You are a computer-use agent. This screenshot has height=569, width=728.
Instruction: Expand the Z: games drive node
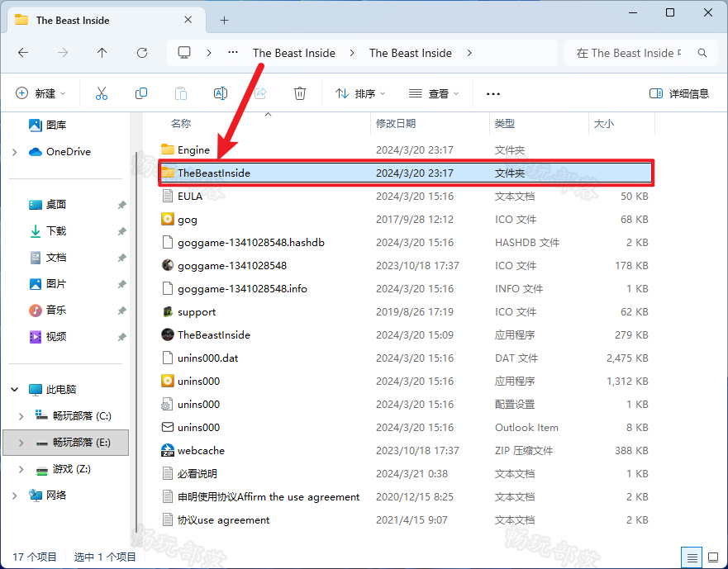21,469
